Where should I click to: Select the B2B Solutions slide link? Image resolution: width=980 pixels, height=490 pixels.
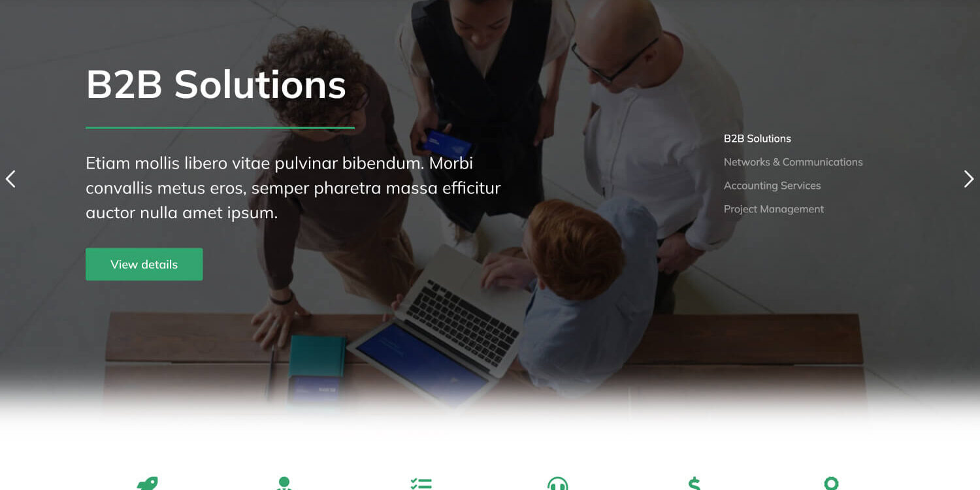[757, 139]
